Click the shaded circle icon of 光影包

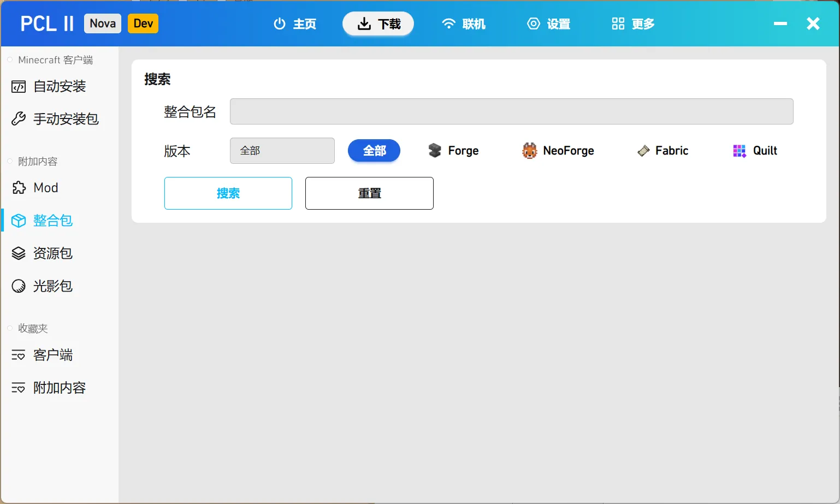click(19, 286)
